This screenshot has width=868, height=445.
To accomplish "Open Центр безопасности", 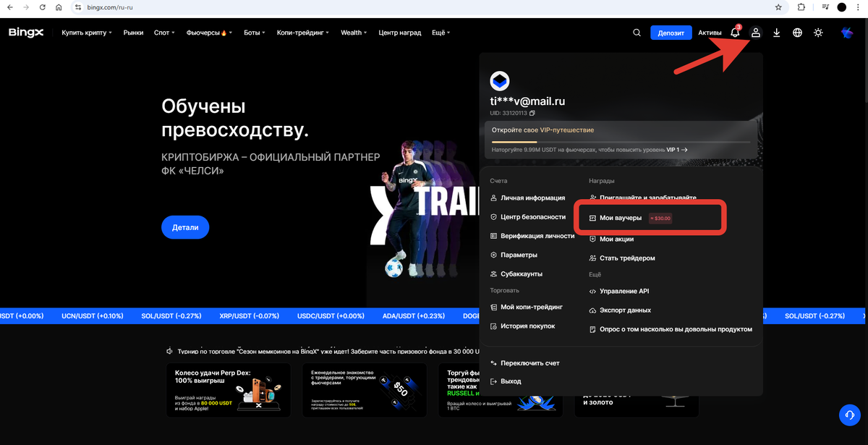I will pyautogui.click(x=528, y=216).
